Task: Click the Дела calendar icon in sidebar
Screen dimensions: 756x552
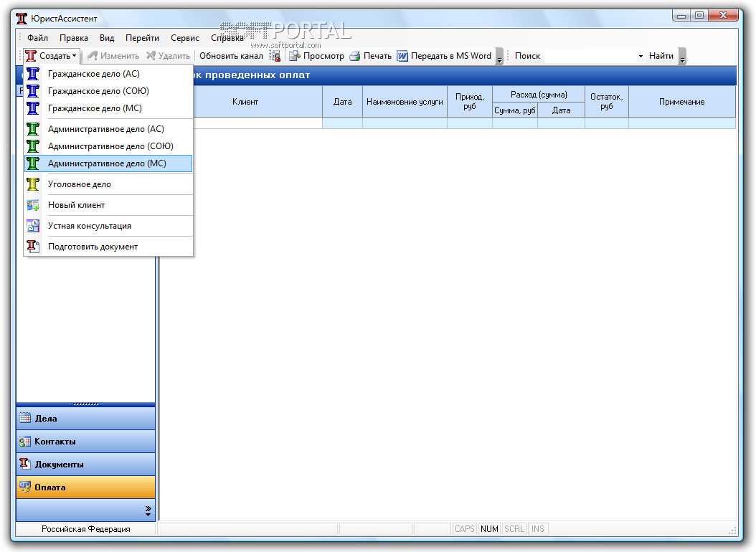Action: point(25,418)
